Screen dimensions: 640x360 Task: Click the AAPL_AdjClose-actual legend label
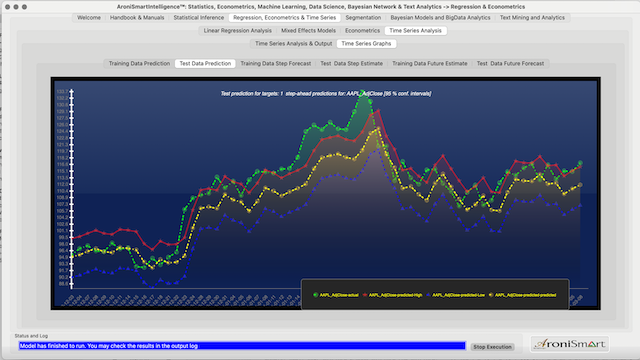coord(339,295)
